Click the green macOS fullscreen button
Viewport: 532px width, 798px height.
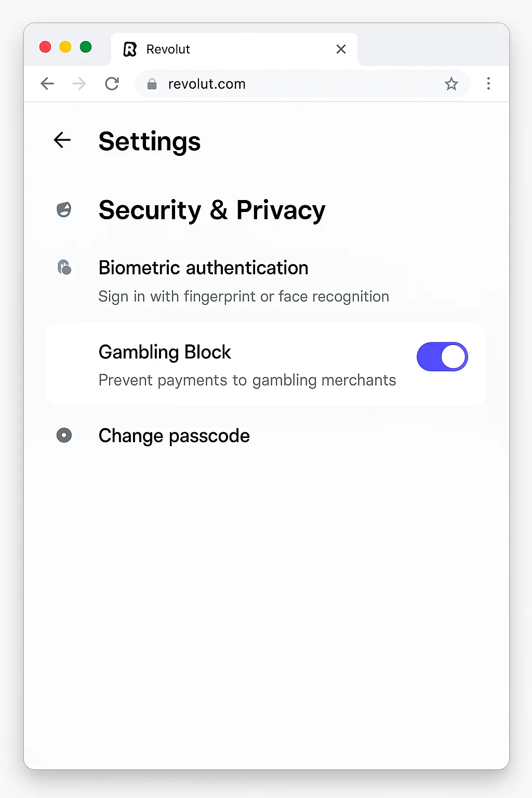point(86,47)
